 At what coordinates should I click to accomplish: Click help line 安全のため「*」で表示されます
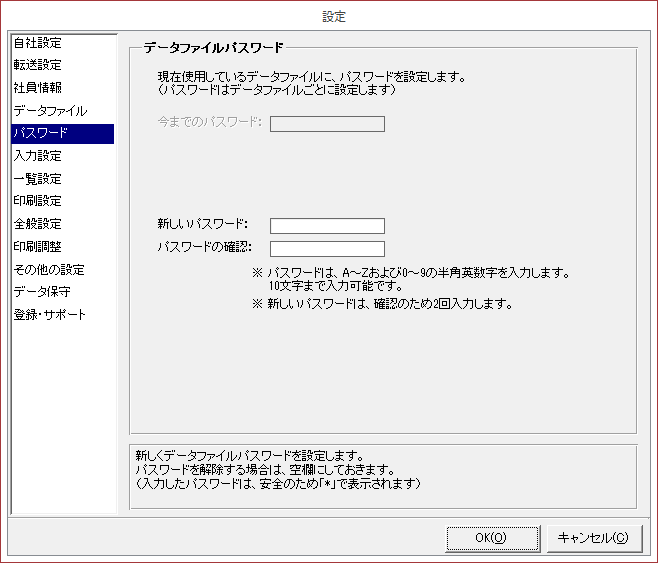pos(278,484)
